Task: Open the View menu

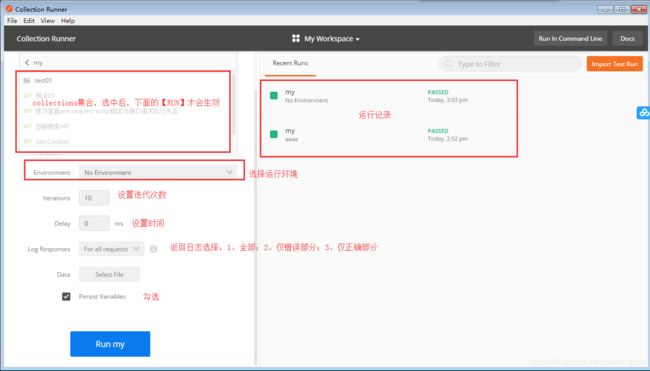Action: coord(47,20)
